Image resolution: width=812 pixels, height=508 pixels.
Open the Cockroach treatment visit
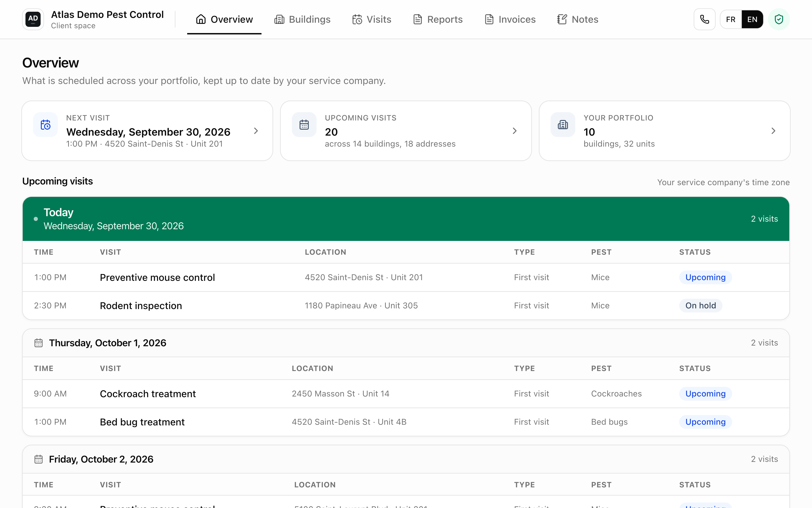point(406,394)
